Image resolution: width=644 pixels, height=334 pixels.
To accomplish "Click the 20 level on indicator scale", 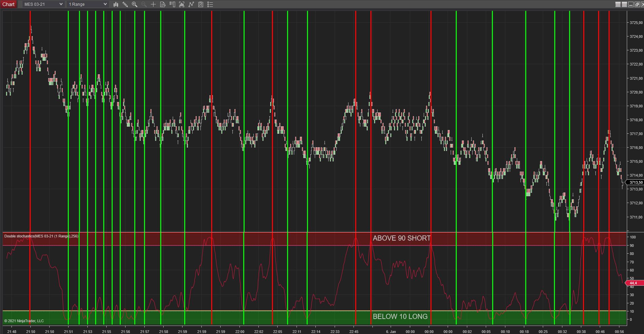I will [x=632, y=303].
